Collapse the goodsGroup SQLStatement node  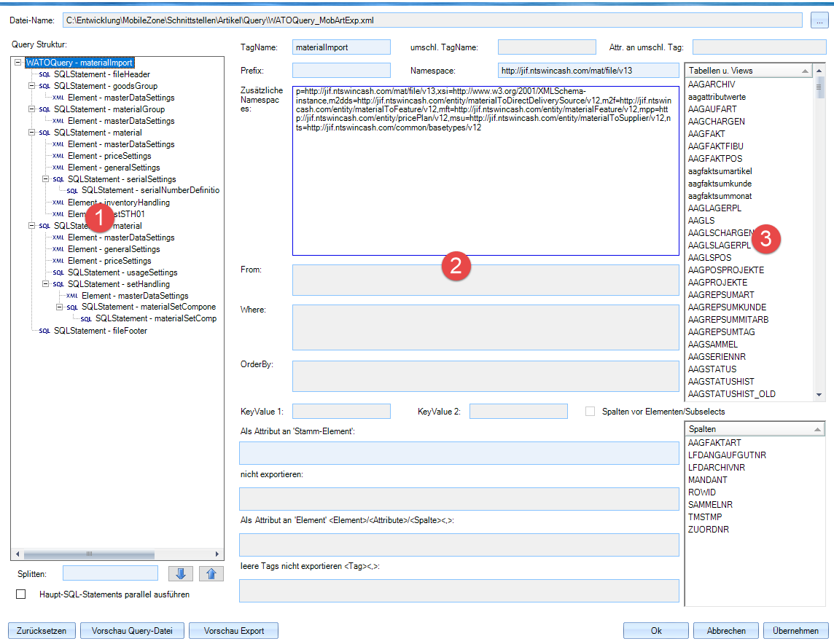(31, 85)
